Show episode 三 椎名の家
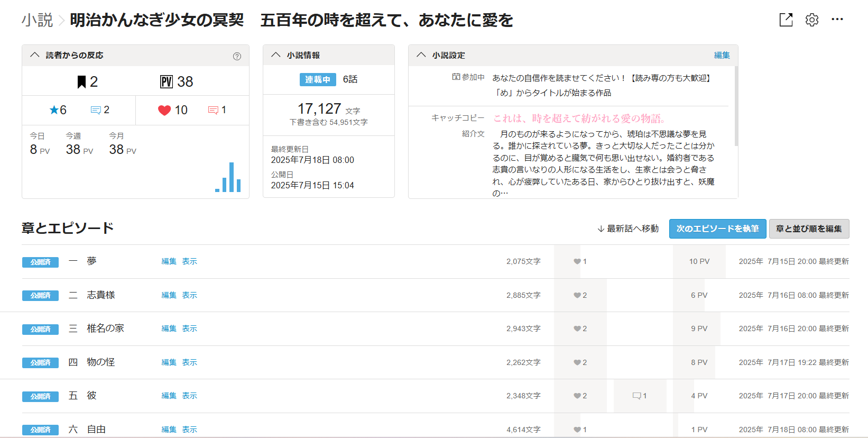The width and height of the screenshot is (868, 438). click(x=190, y=328)
